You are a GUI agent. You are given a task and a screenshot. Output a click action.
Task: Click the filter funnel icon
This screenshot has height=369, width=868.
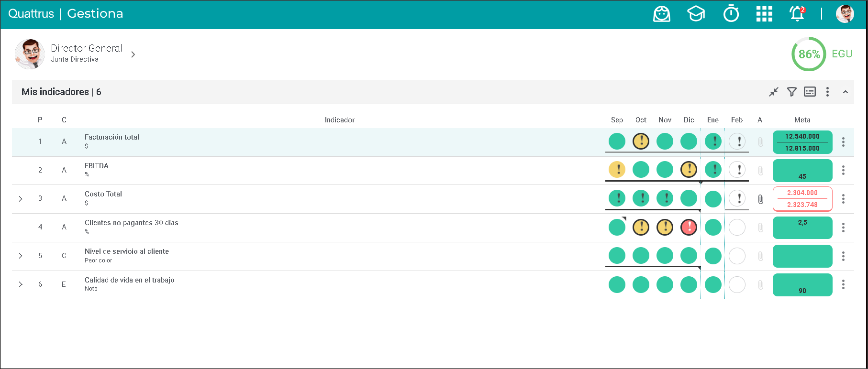pos(792,92)
